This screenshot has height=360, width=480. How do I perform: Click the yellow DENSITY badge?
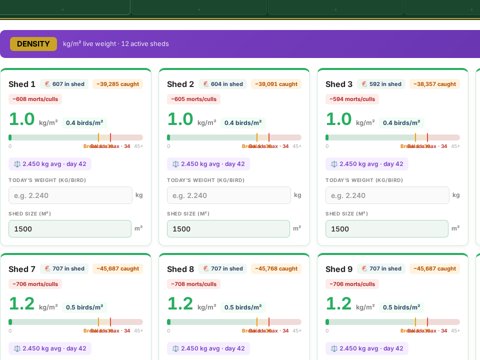(33, 44)
